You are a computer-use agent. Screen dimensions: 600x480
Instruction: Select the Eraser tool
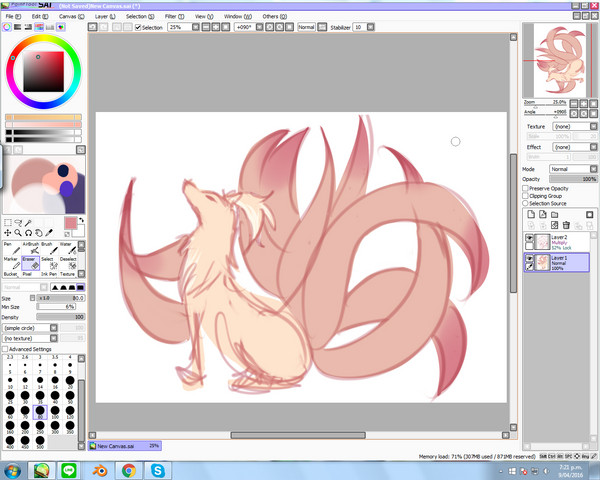point(32,265)
